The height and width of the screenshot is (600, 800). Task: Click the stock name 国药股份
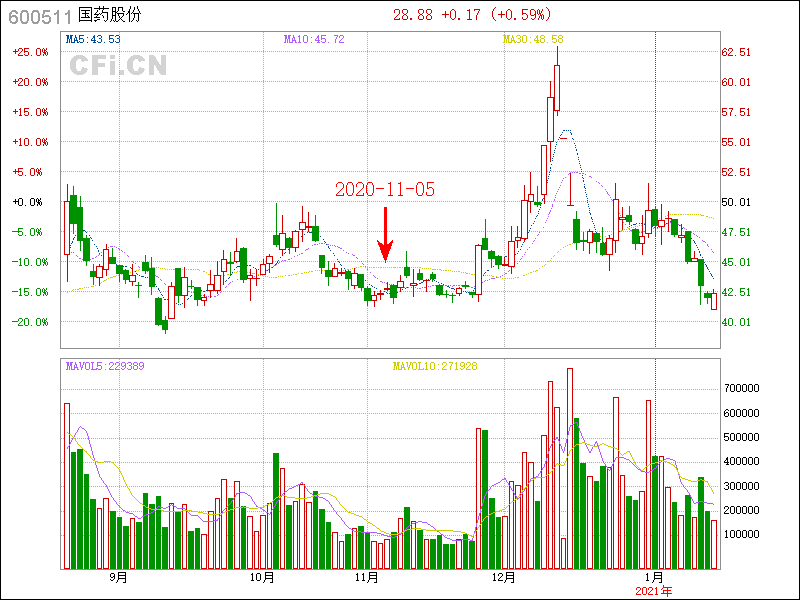point(110,15)
